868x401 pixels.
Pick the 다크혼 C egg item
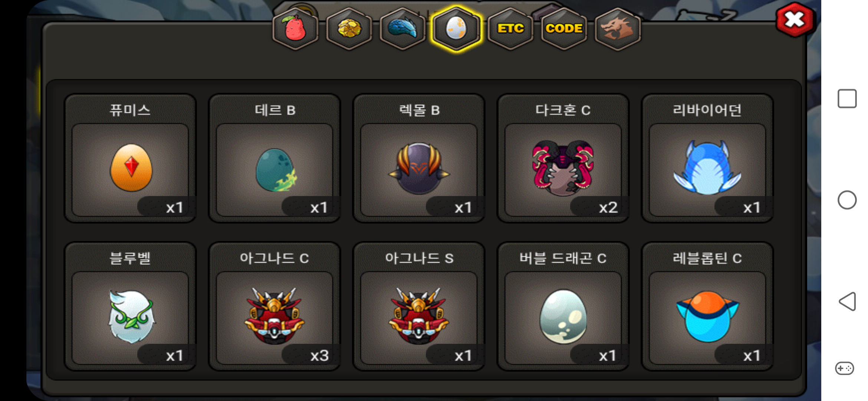pyautogui.click(x=563, y=158)
